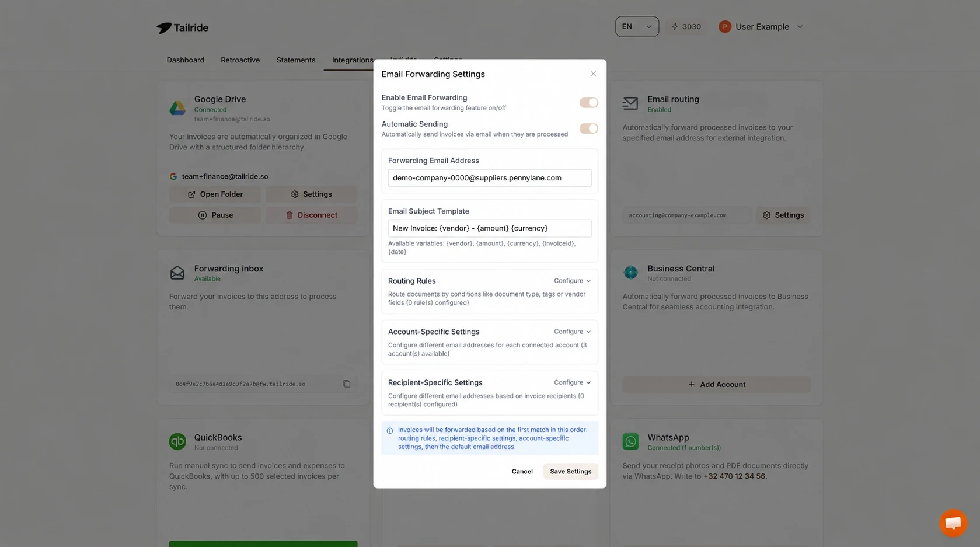This screenshot has height=547, width=980.
Task: Click Cancel in the dialog
Action: pyautogui.click(x=522, y=472)
